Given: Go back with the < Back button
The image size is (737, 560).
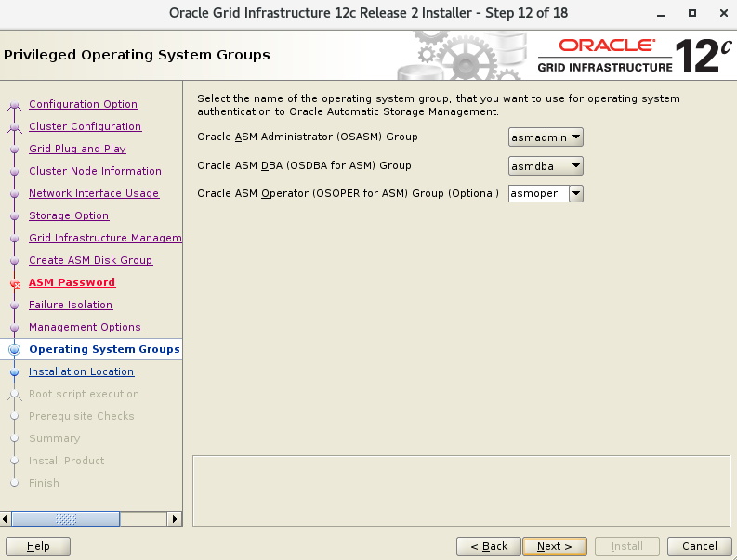Looking at the screenshot, I should point(489,546).
